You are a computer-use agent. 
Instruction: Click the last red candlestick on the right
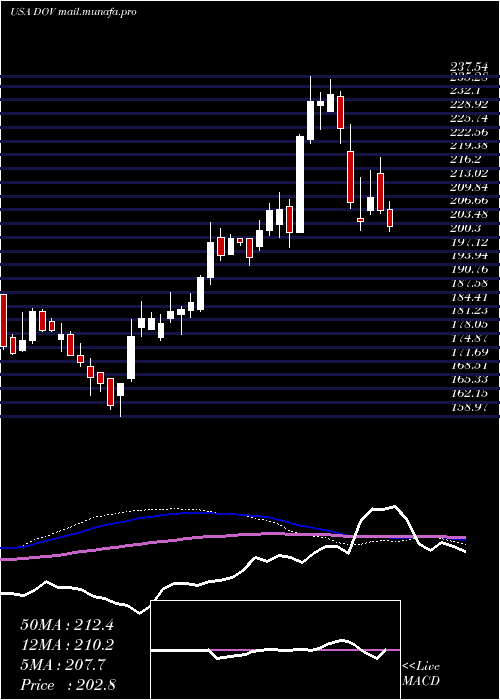390,218
